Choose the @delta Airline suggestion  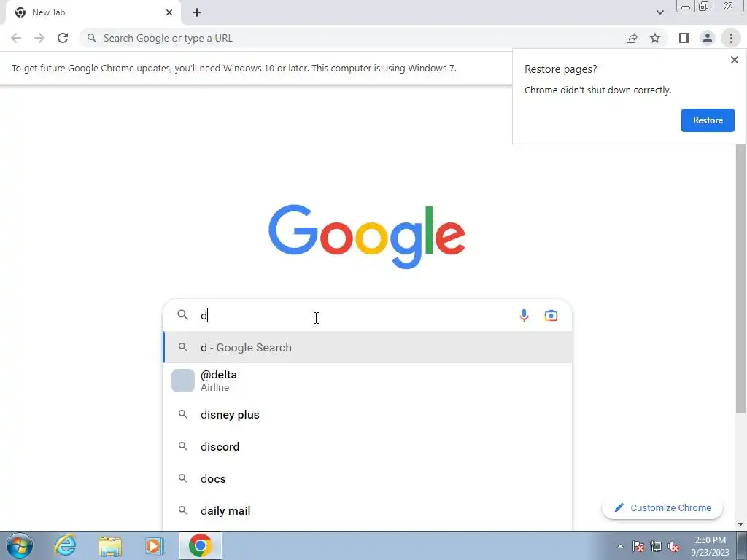(x=368, y=381)
